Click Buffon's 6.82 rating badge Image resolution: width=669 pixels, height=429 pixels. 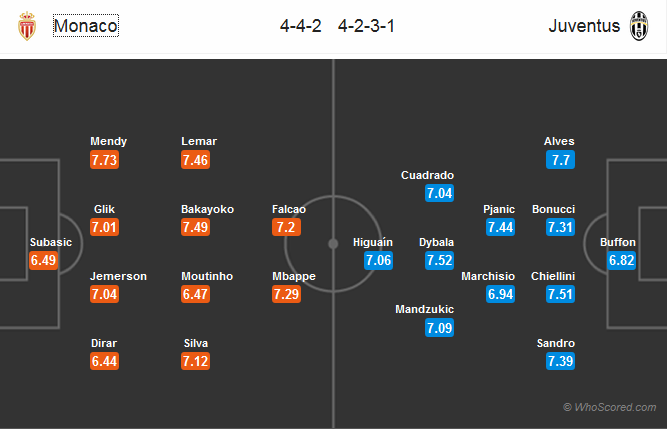pos(621,261)
